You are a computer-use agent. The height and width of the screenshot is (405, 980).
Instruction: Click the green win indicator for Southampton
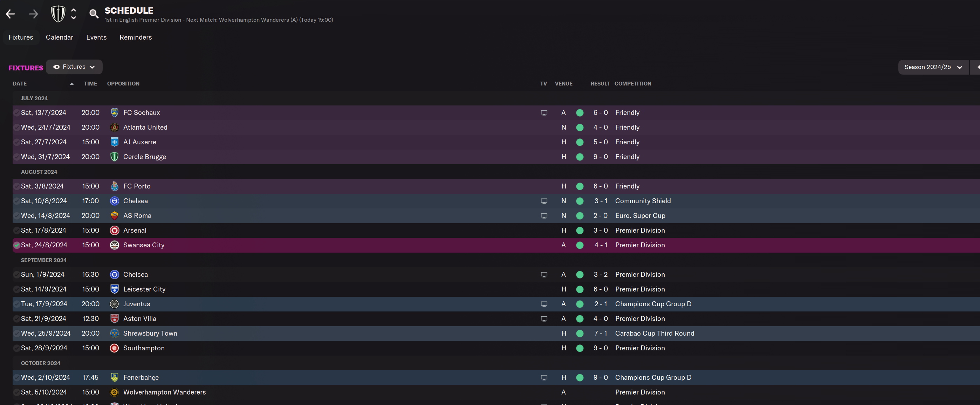580,348
